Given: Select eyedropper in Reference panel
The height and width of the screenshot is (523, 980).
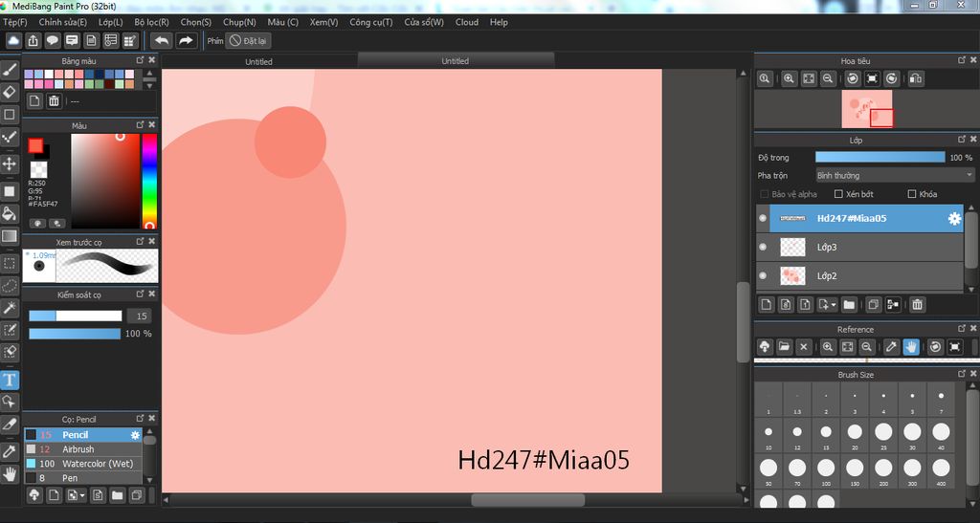Looking at the screenshot, I should click(x=892, y=346).
